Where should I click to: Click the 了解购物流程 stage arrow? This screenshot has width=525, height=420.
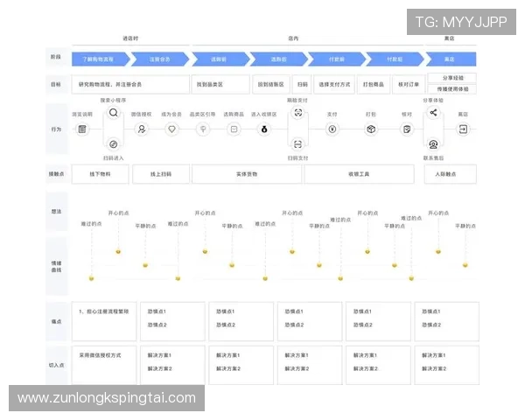[101, 59]
